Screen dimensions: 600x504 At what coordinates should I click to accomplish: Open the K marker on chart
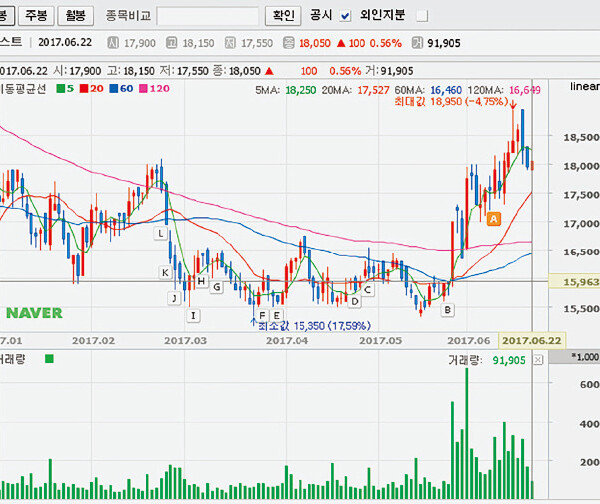pos(165,272)
